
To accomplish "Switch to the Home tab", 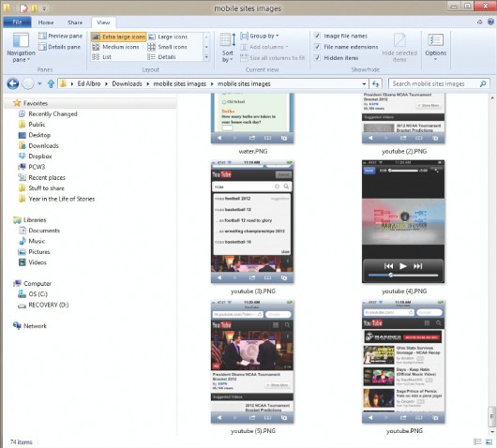I will click(x=46, y=22).
